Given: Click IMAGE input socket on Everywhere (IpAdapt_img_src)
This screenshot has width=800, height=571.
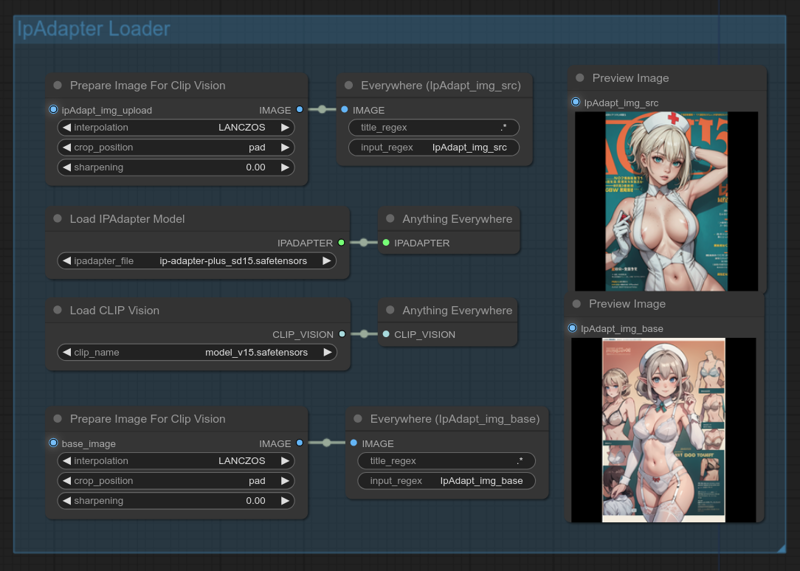Looking at the screenshot, I should pyautogui.click(x=344, y=109).
